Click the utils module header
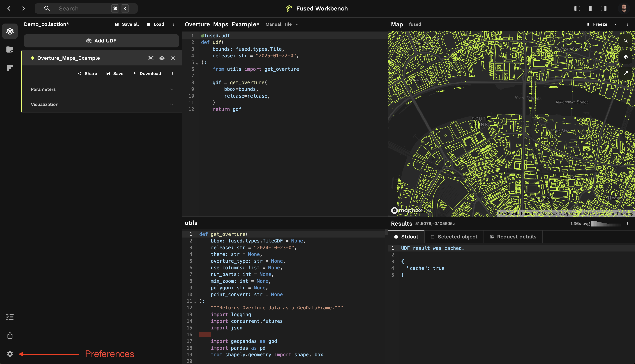 [x=191, y=223]
